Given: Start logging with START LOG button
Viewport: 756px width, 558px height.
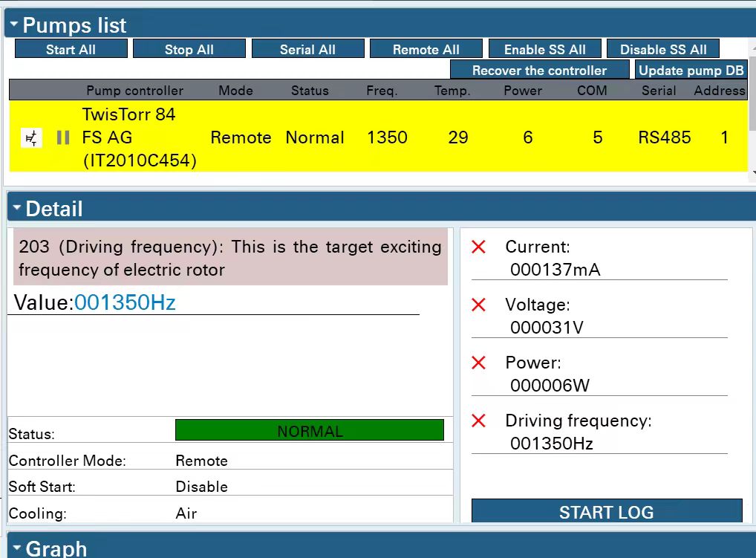Looking at the screenshot, I should (x=606, y=512).
